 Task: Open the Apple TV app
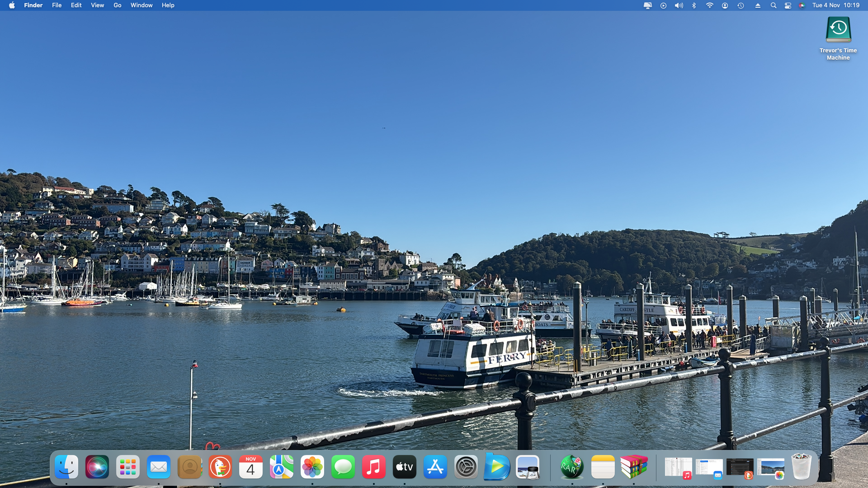click(x=405, y=467)
